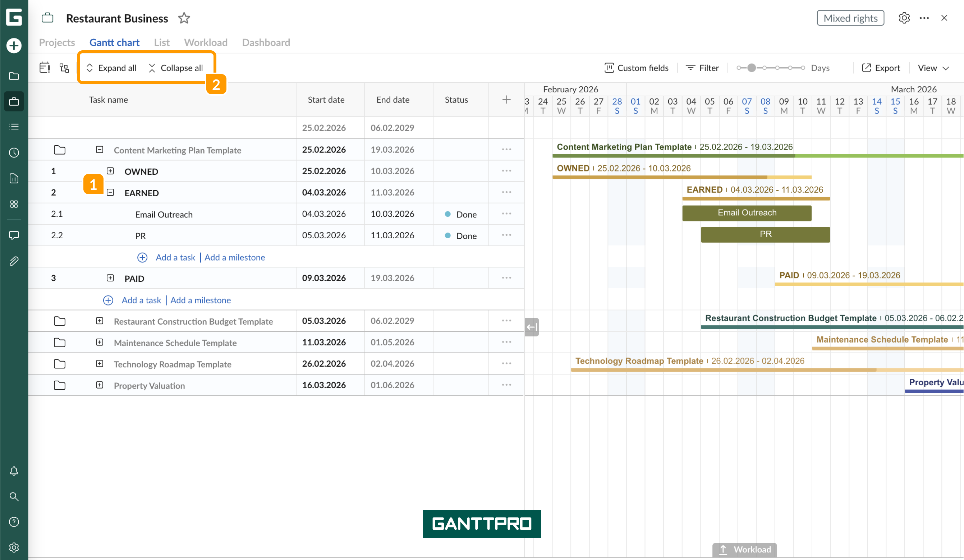Image resolution: width=964 pixels, height=560 pixels.
Task: Open the grid apps icon in sidebar
Action: [x=14, y=204]
